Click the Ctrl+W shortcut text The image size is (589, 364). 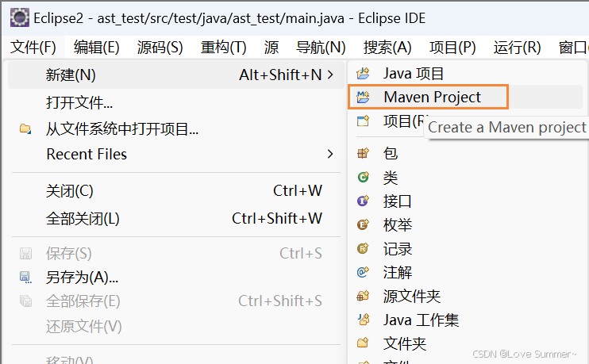point(298,190)
